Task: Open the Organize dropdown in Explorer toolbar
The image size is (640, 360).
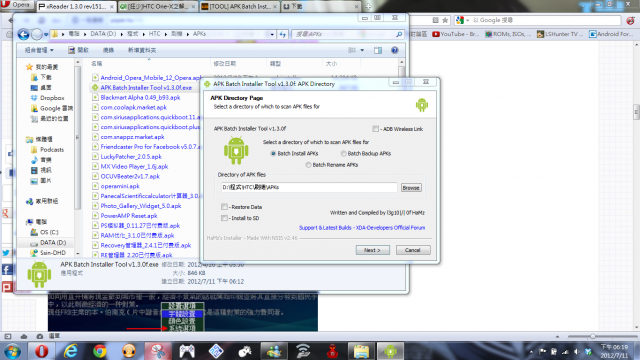Action: (39, 50)
